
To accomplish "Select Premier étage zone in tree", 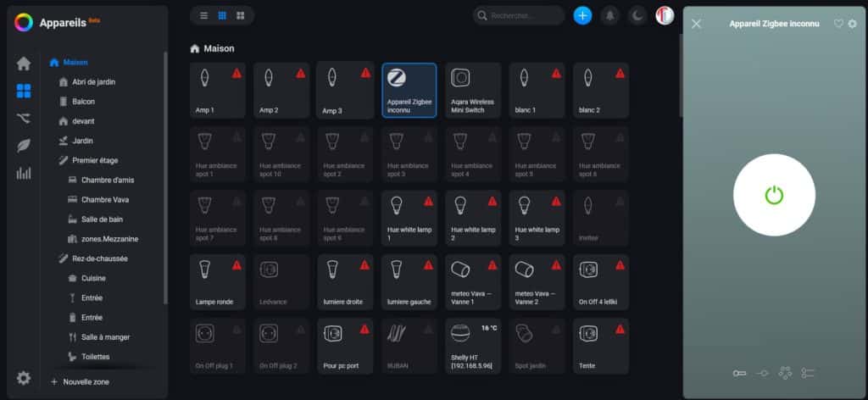I will click(x=97, y=160).
